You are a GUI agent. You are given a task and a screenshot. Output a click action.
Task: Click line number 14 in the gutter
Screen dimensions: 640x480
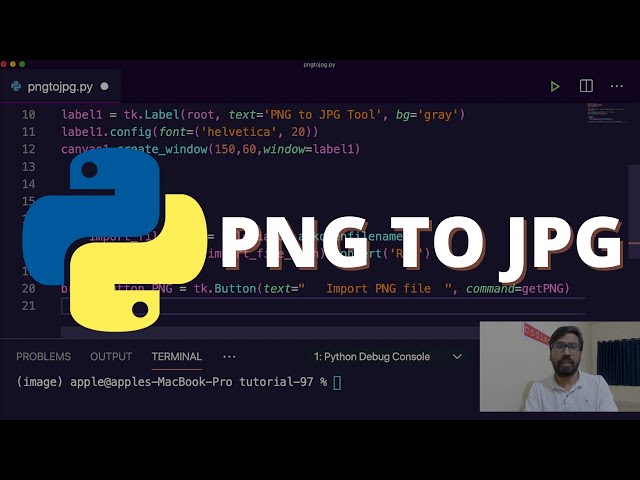click(29, 184)
